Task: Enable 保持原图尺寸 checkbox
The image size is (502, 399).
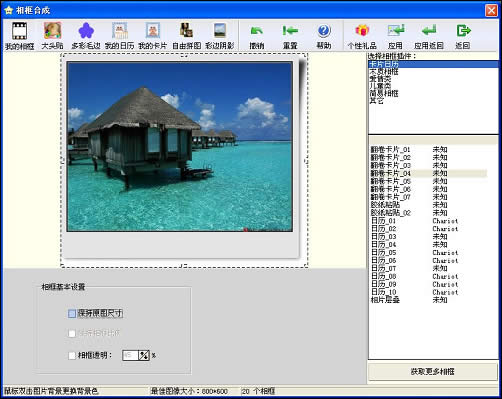Action: click(x=72, y=313)
